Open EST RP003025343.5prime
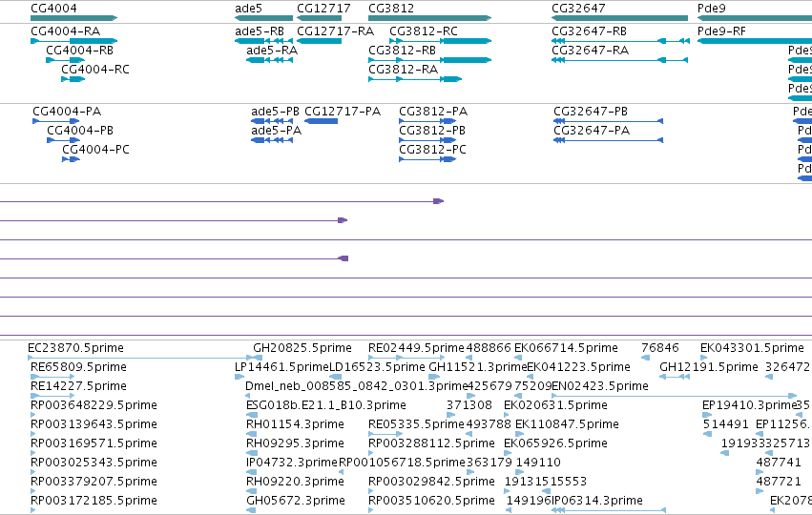The image size is (812, 515). click(94, 463)
